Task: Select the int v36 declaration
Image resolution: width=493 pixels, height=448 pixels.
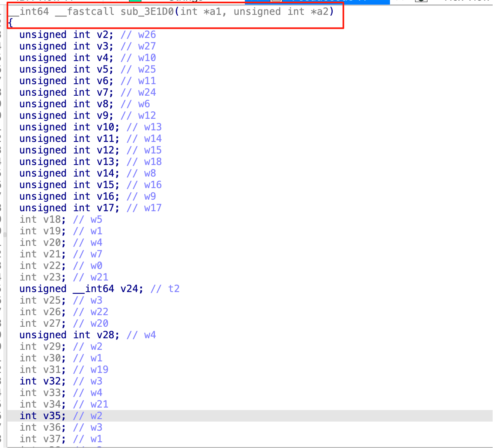Action: pos(43,428)
